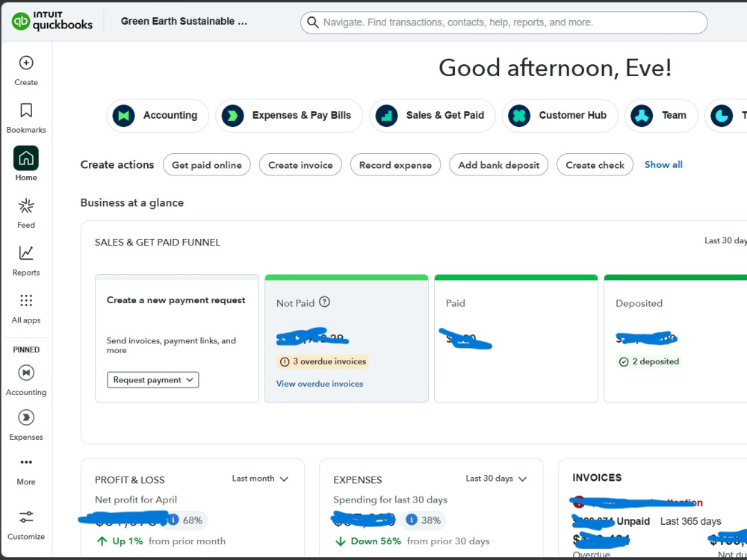
Task: Click the search magnifier icon
Action: tap(312, 22)
